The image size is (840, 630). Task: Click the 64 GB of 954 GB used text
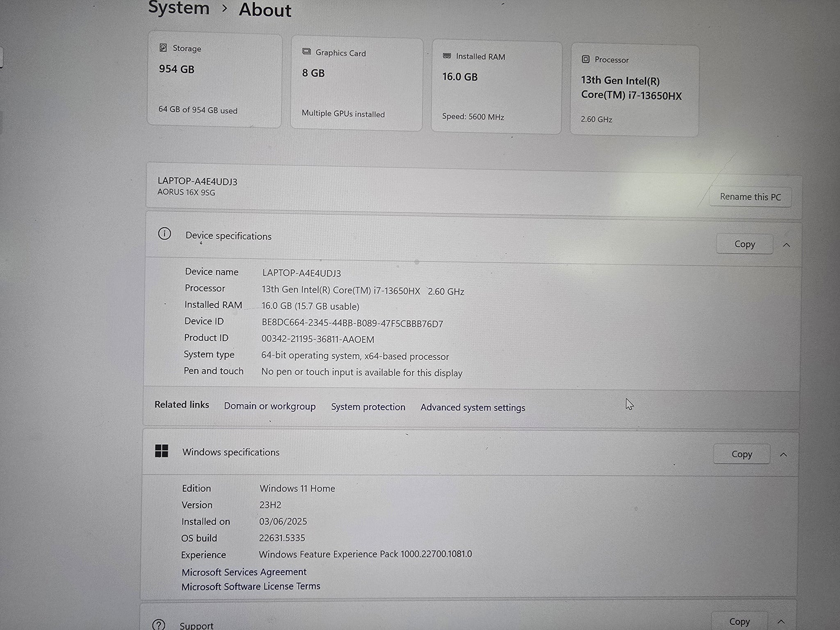coord(198,110)
